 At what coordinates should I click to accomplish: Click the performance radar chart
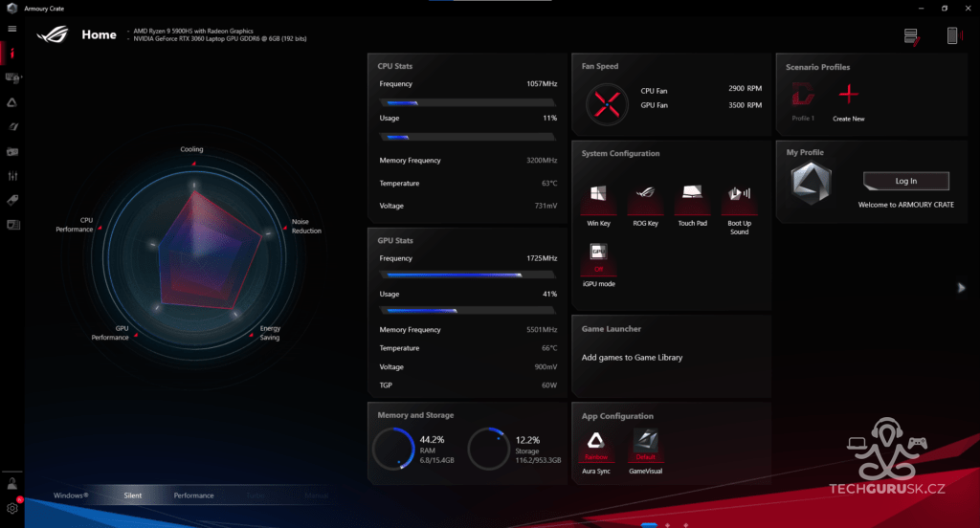click(195, 256)
